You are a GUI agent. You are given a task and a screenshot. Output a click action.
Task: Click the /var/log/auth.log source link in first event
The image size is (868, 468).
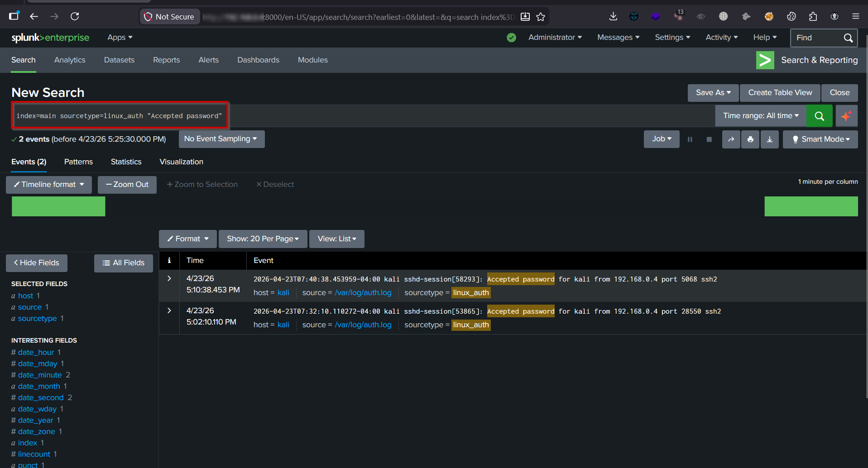[363, 293]
